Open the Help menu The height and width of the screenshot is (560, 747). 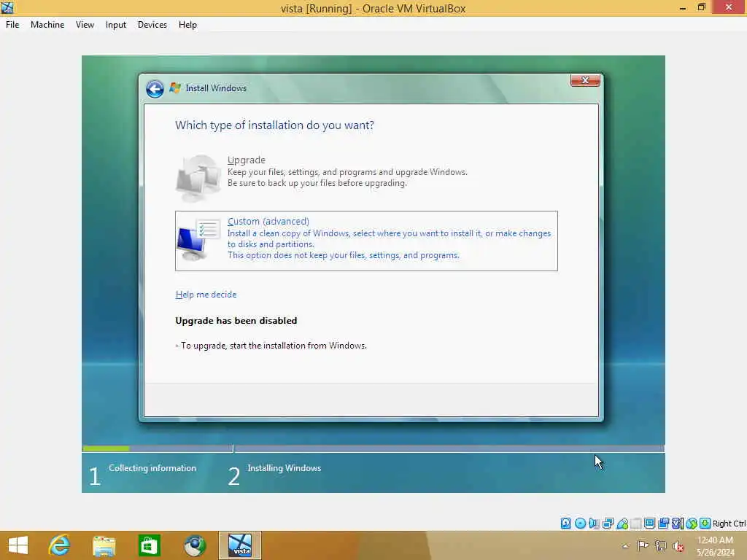187,25
